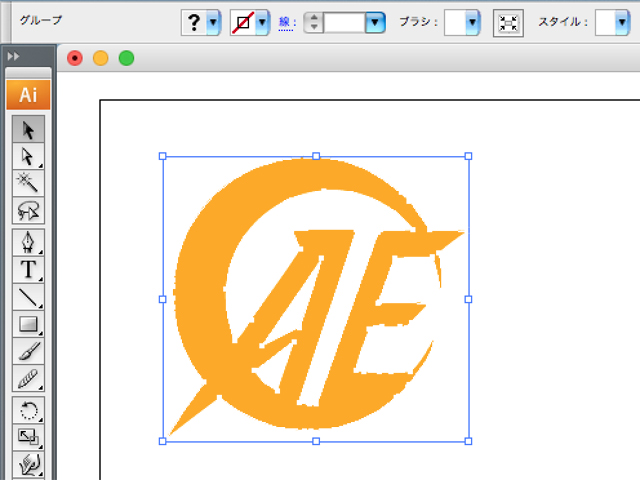Click the top-right bounding box handle
Viewport: 640px width, 480px height.
pos(469,156)
